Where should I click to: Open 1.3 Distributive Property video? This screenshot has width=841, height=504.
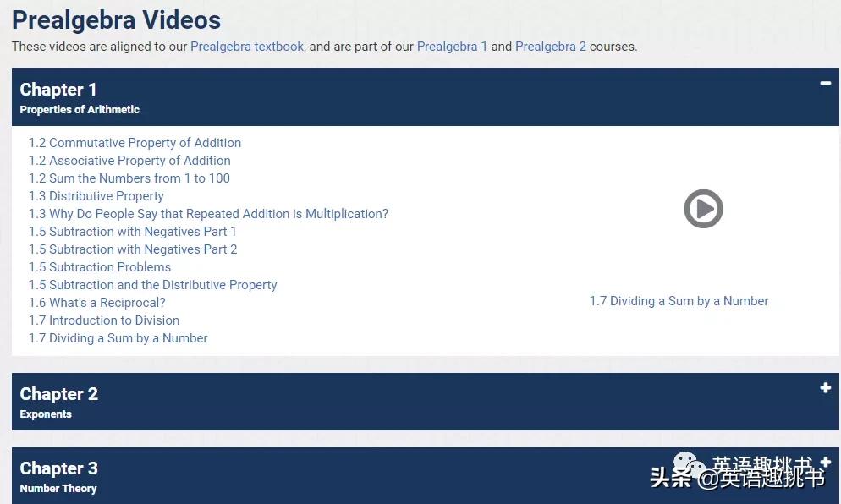click(x=96, y=195)
